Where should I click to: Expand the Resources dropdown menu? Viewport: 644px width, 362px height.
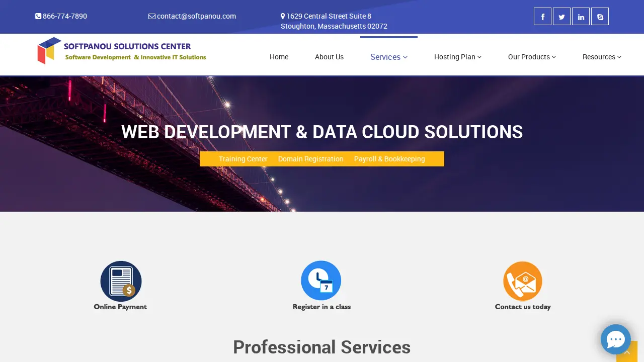click(x=602, y=57)
